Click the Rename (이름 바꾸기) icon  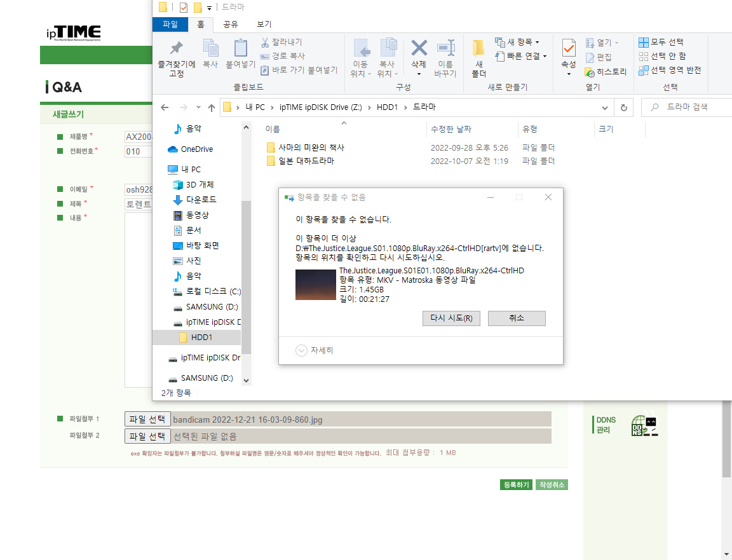[x=445, y=58]
